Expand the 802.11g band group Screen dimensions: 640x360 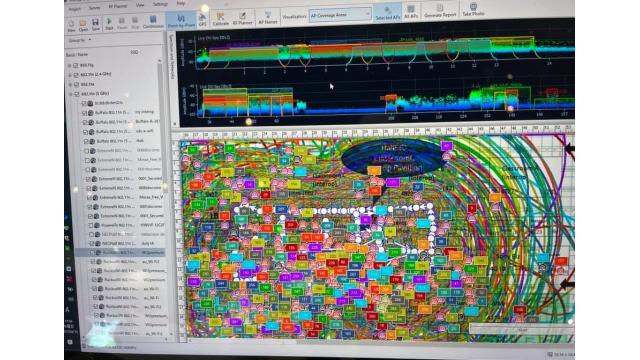pyautogui.click(x=70, y=65)
